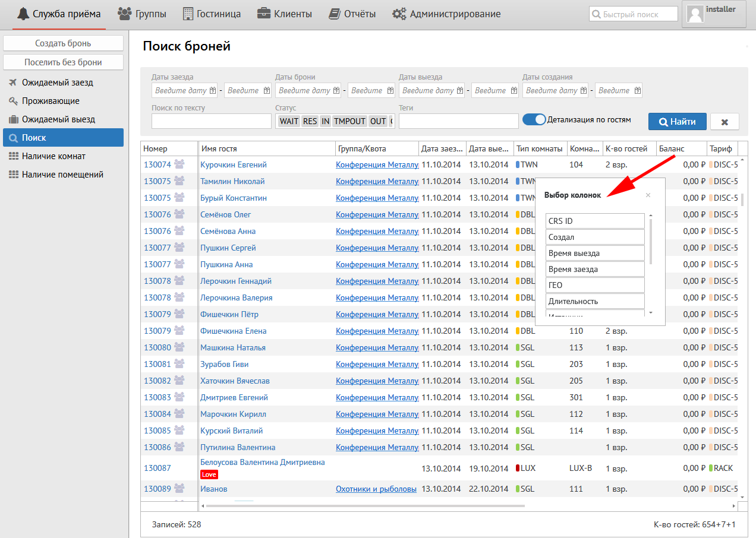Open calendar for first creation date field
756x538 pixels.
[x=584, y=91]
